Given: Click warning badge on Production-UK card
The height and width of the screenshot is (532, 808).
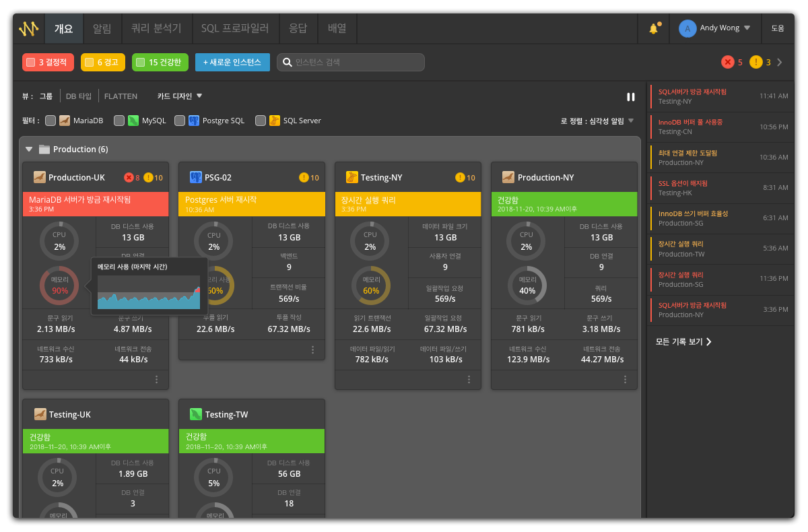Looking at the screenshot, I should (x=148, y=178).
